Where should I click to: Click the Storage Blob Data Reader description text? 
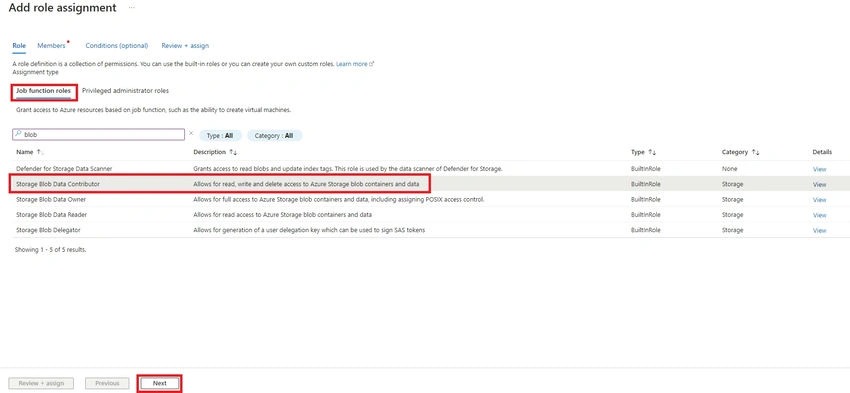(x=282, y=215)
